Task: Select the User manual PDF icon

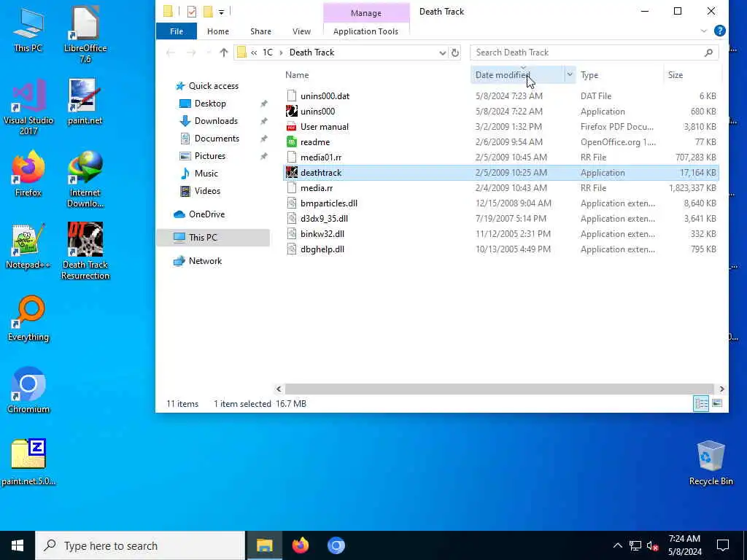Action: coord(292,127)
